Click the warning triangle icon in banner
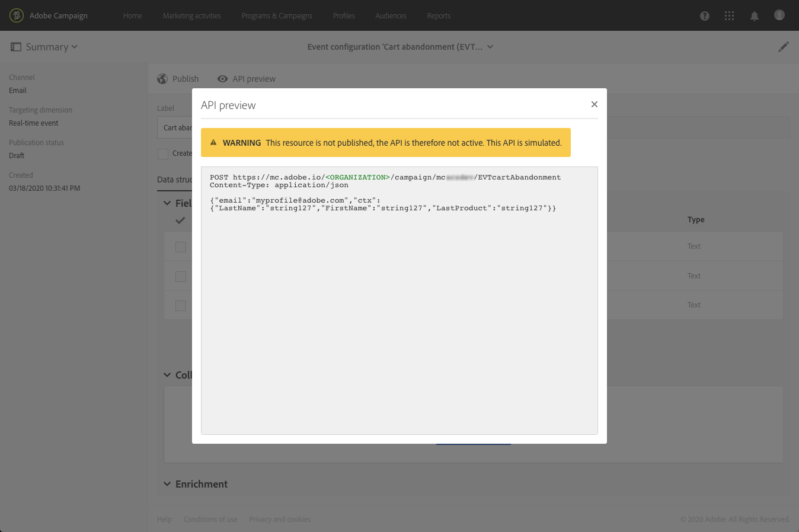The width and height of the screenshot is (799, 532). 213,142
